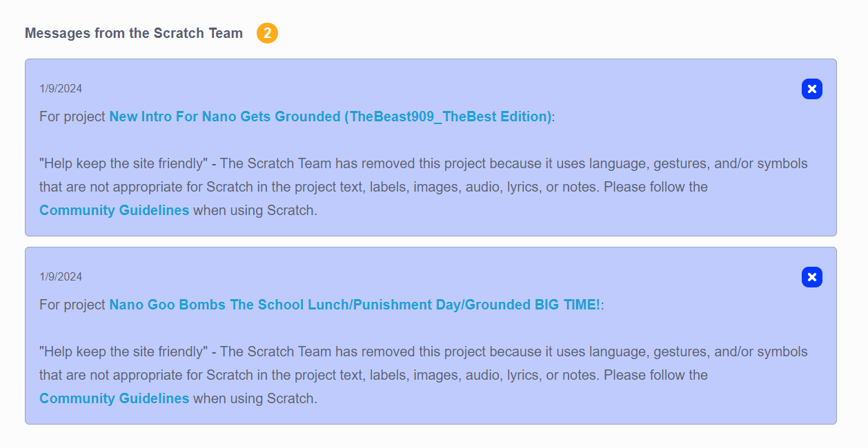
Task: Open New Intro For Nano Gets Grounded project
Action: (x=330, y=116)
